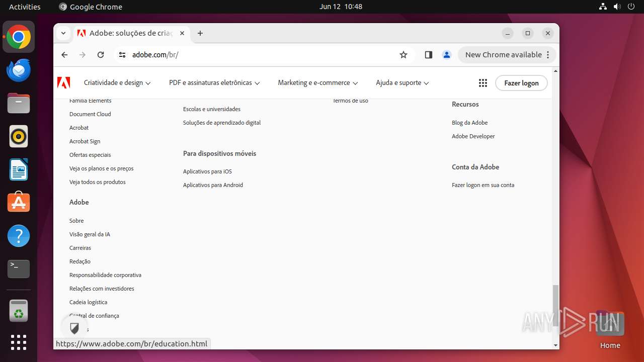Open Activities overview
Image resolution: width=644 pixels, height=362 pixels.
pos(25,7)
